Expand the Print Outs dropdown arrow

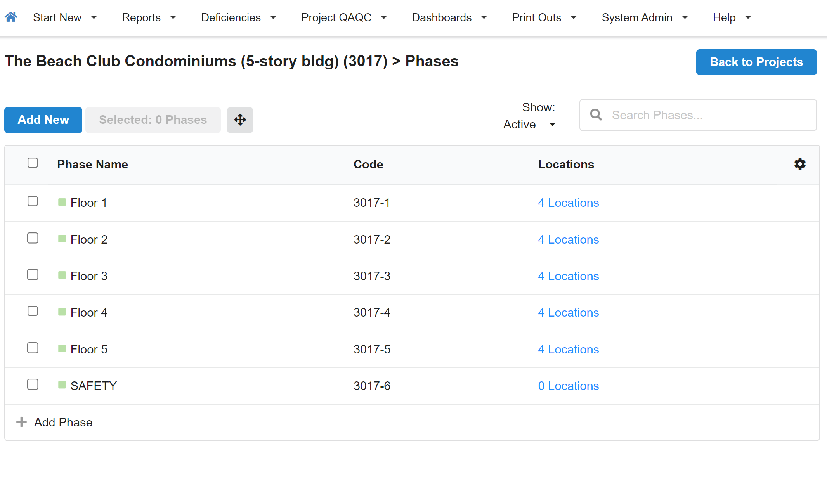574,17
